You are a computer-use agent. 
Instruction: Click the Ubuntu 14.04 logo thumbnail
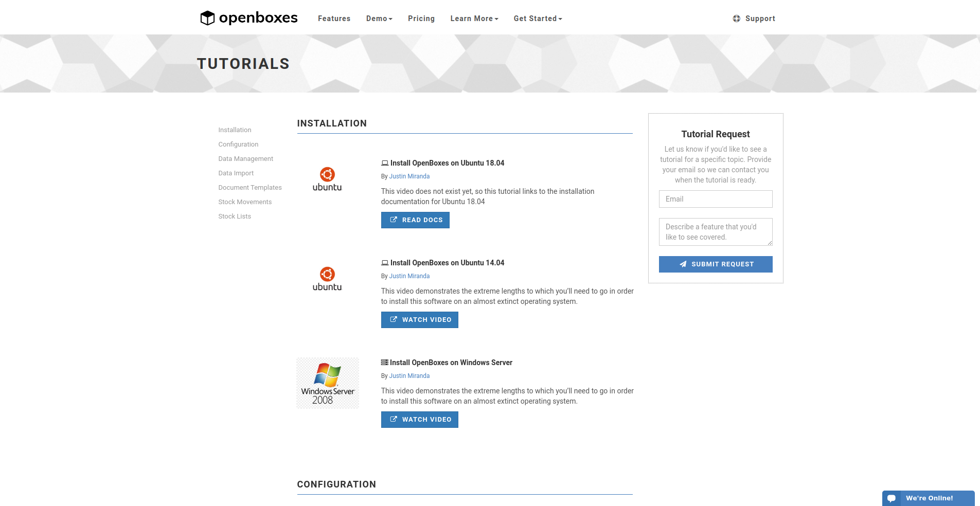[x=327, y=279]
